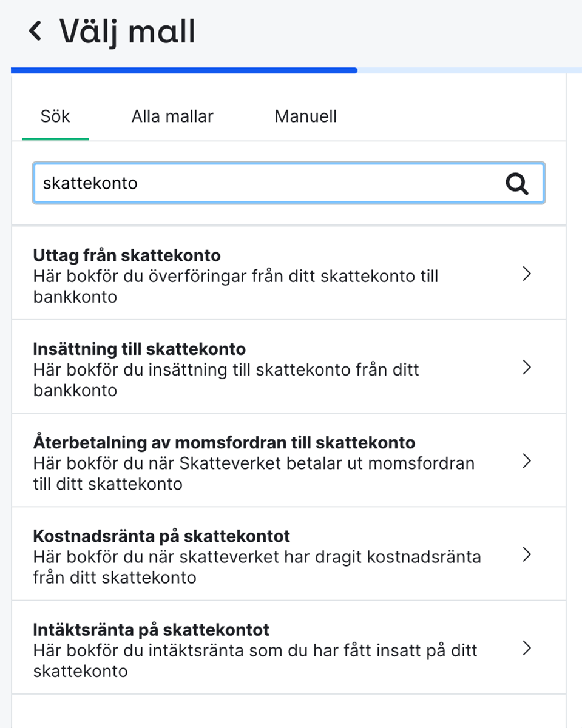Image resolution: width=582 pixels, height=728 pixels.
Task: Open the "Insättning till skattekonto" template
Action: click(243, 367)
